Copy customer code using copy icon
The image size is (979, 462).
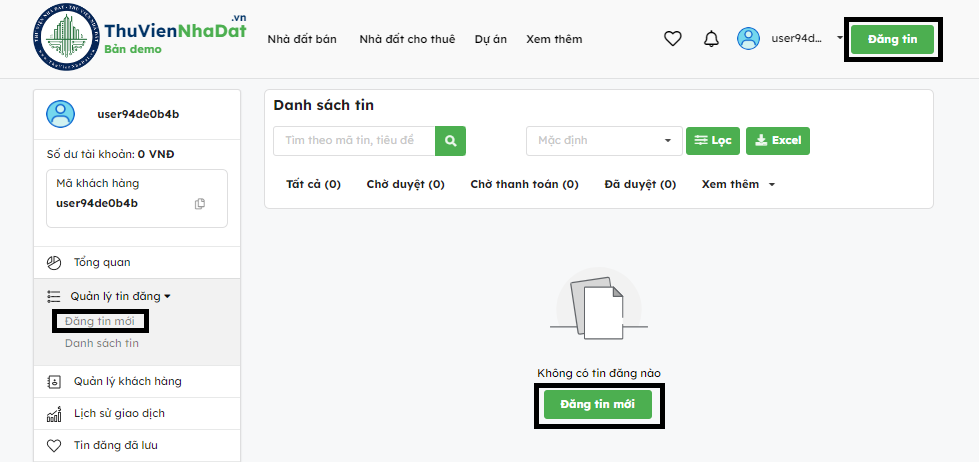[x=200, y=204]
